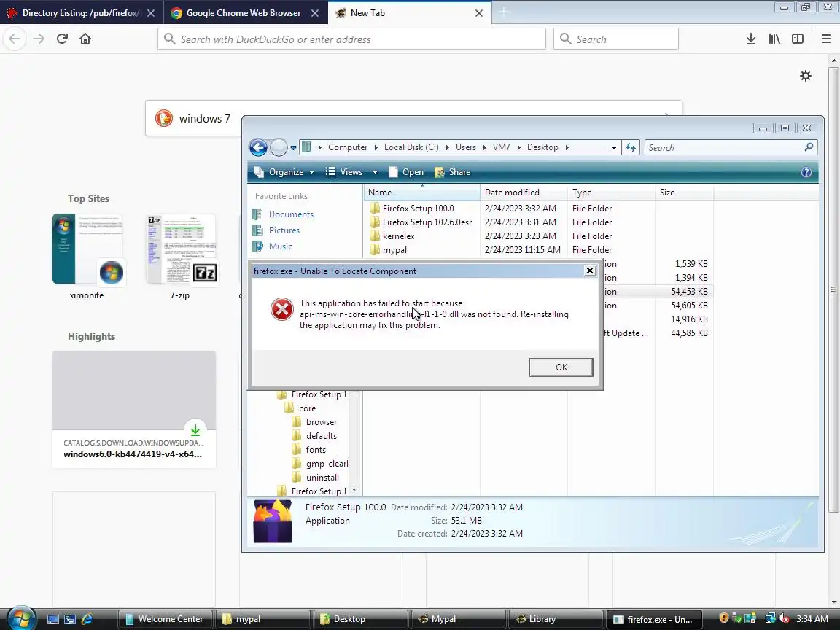Close the Google Chrome Web Browser tab
Screen dimensions: 840x630
pos(316,13)
